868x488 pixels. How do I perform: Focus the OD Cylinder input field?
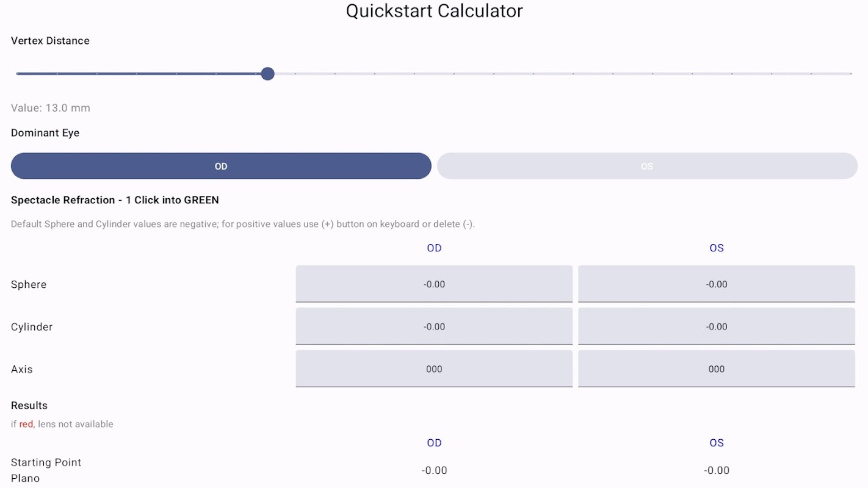tap(434, 326)
